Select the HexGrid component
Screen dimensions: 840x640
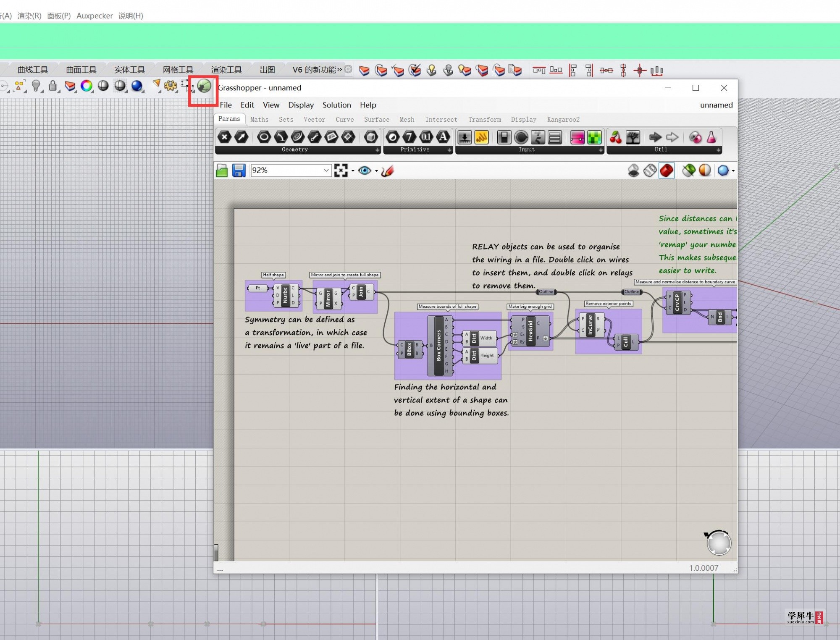[530, 331]
